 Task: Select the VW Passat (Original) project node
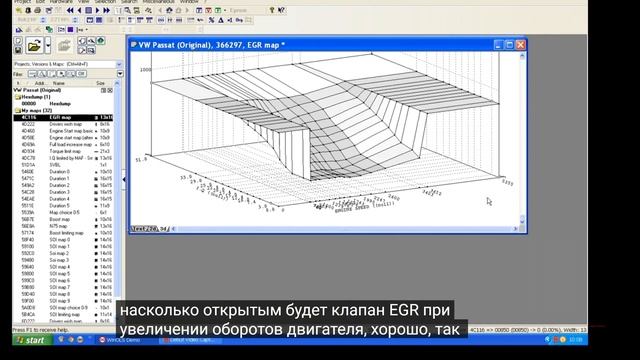(x=37, y=90)
